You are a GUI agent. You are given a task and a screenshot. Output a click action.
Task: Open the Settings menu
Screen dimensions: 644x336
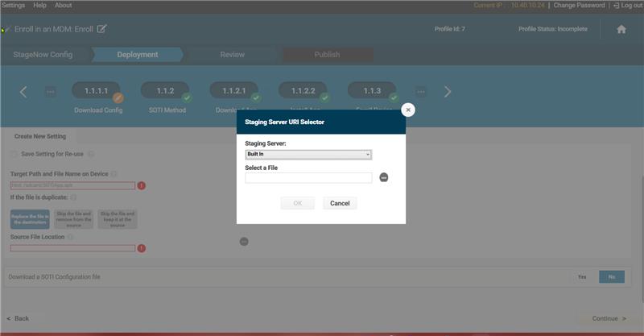coord(14,5)
